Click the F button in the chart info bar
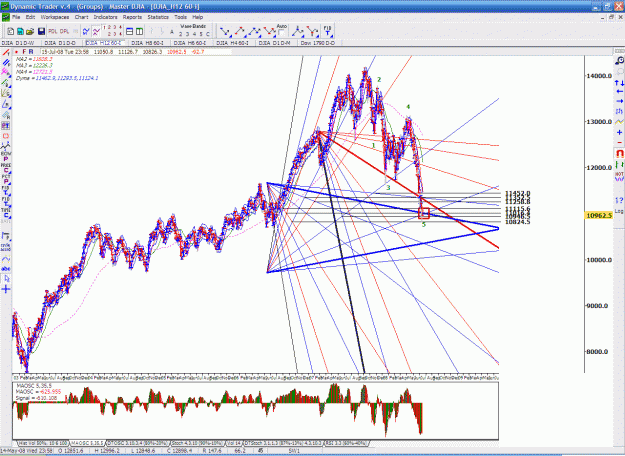Viewport: 625px width, 456px height. click(x=24, y=52)
